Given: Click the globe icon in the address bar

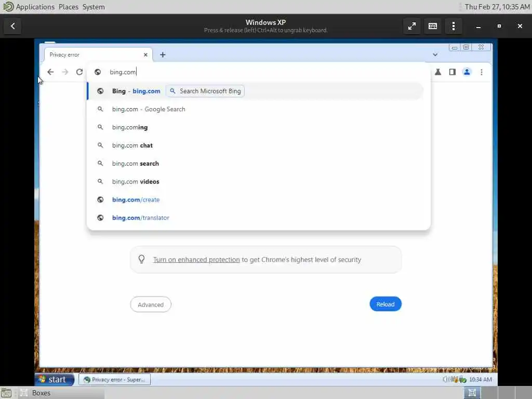Looking at the screenshot, I should (98, 72).
